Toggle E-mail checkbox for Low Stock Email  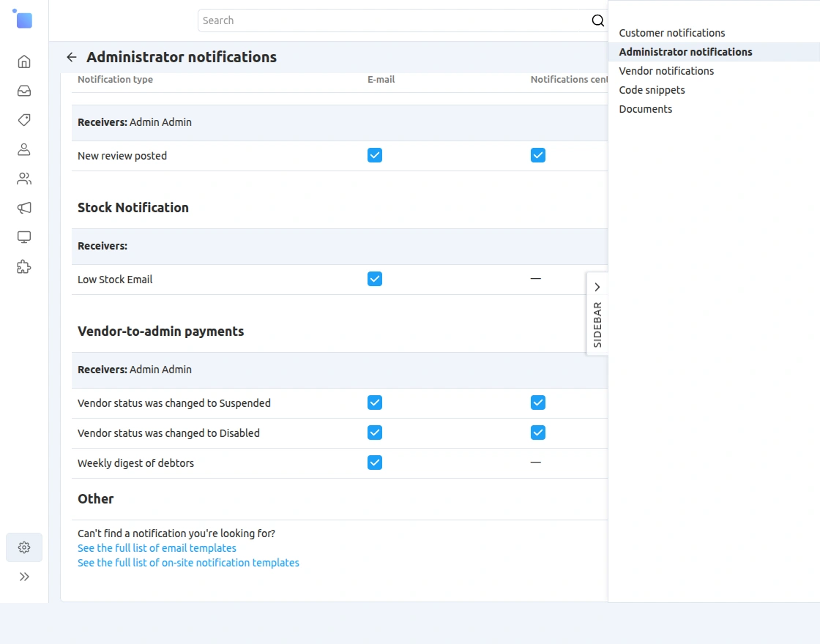tap(375, 279)
